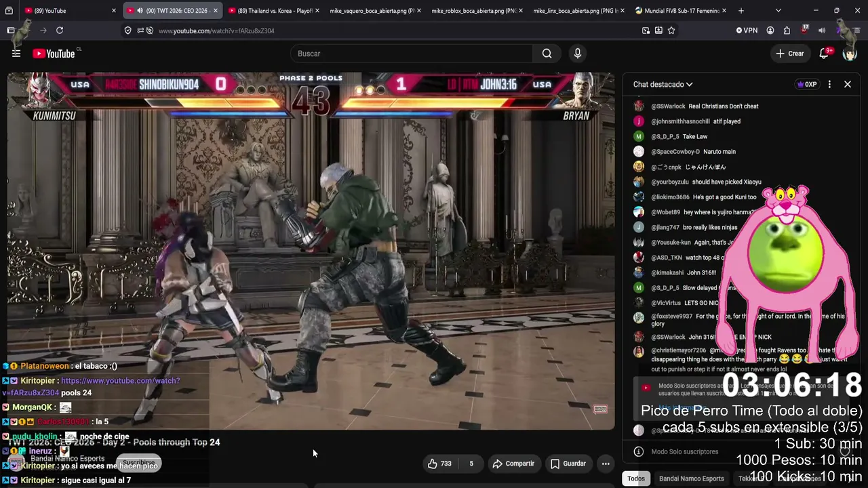The width and height of the screenshot is (868, 488).
Task: Click the Compartir share button
Action: coord(513,464)
